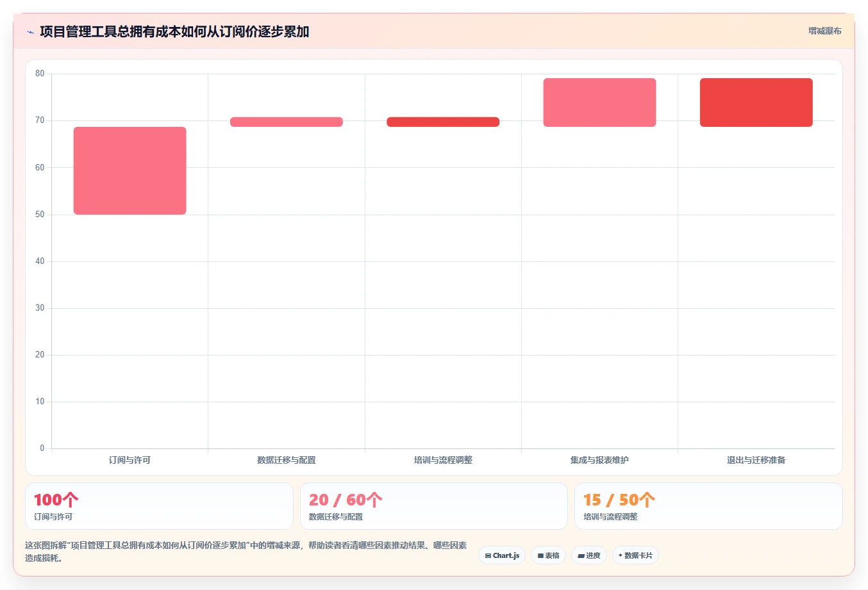Click x-axis label 集成与报表维护
Screen dimensions: 868x590
(x=599, y=460)
